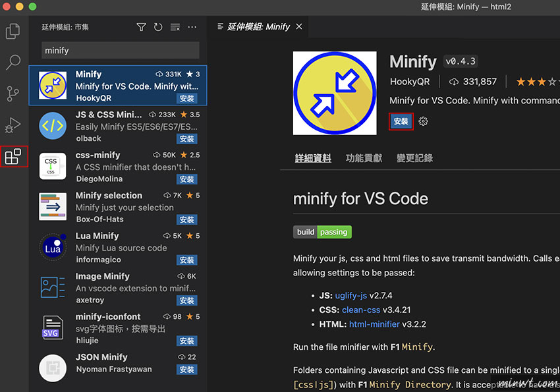This screenshot has height=392, width=560.
Task: Open the clean-css link
Action: tap(361, 310)
